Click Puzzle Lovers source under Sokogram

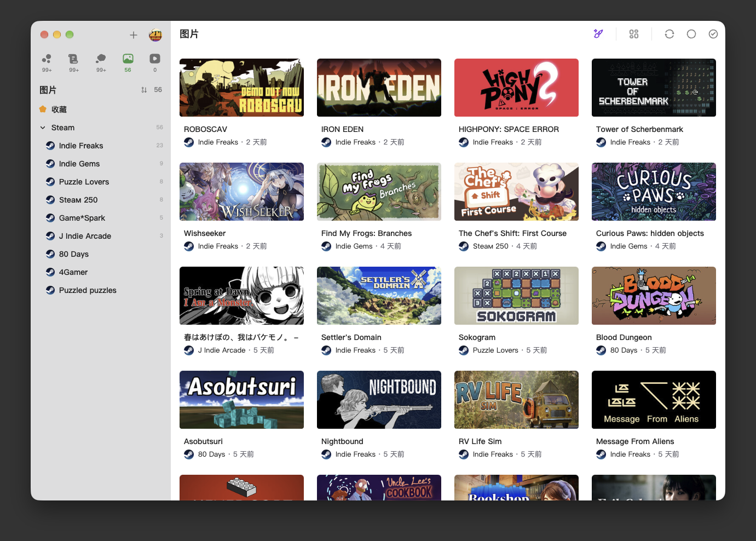(495, 350)
